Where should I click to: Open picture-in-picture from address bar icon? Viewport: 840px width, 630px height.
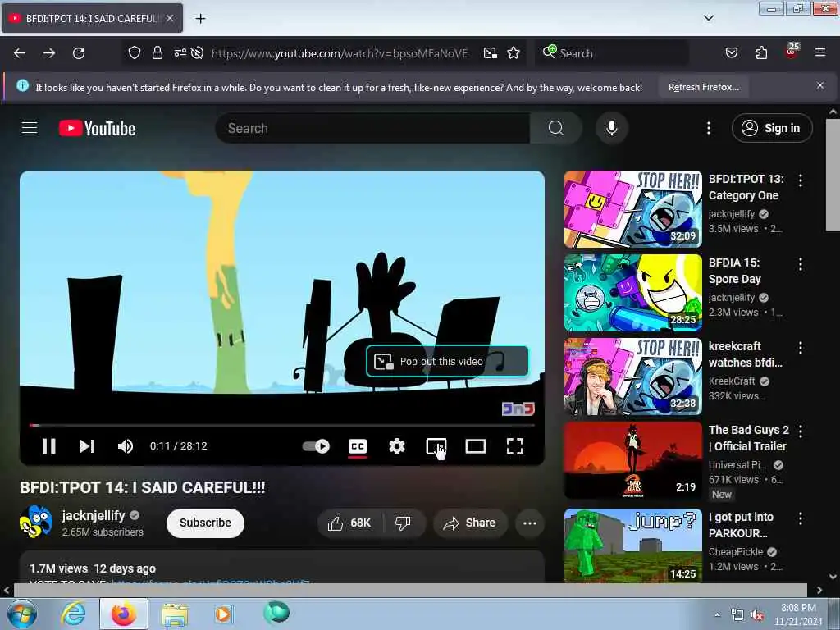[491, 53]
